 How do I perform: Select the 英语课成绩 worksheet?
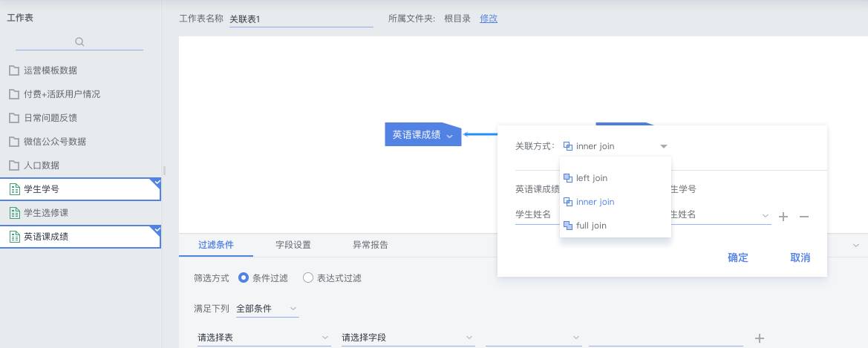[80, 237]
